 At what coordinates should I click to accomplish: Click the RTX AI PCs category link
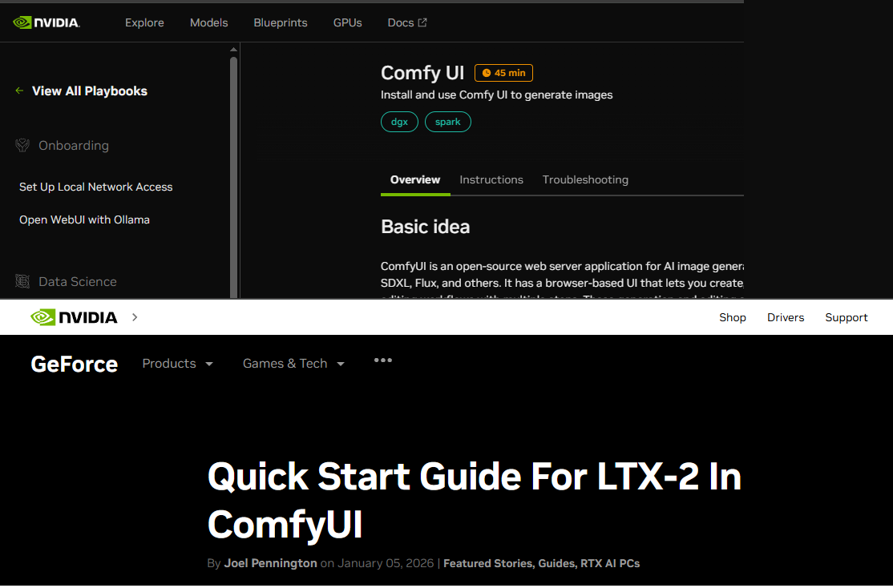(610, 563)
